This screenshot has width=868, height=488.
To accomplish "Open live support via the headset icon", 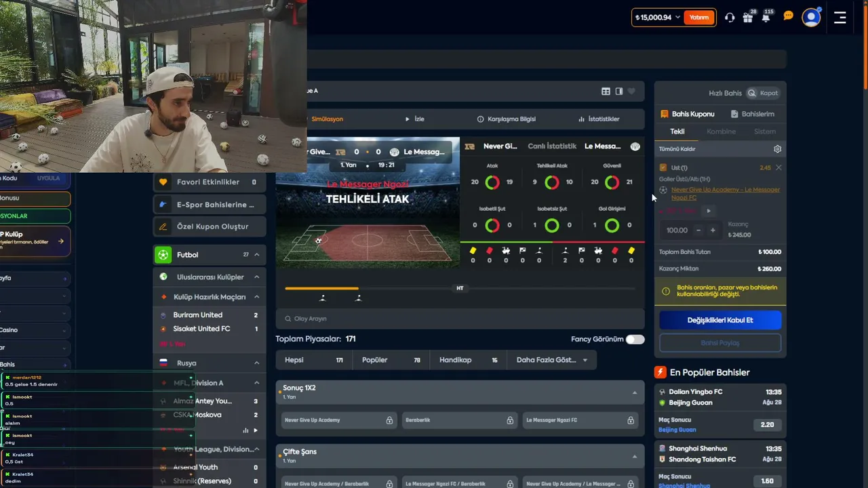I will click(730, 18).
